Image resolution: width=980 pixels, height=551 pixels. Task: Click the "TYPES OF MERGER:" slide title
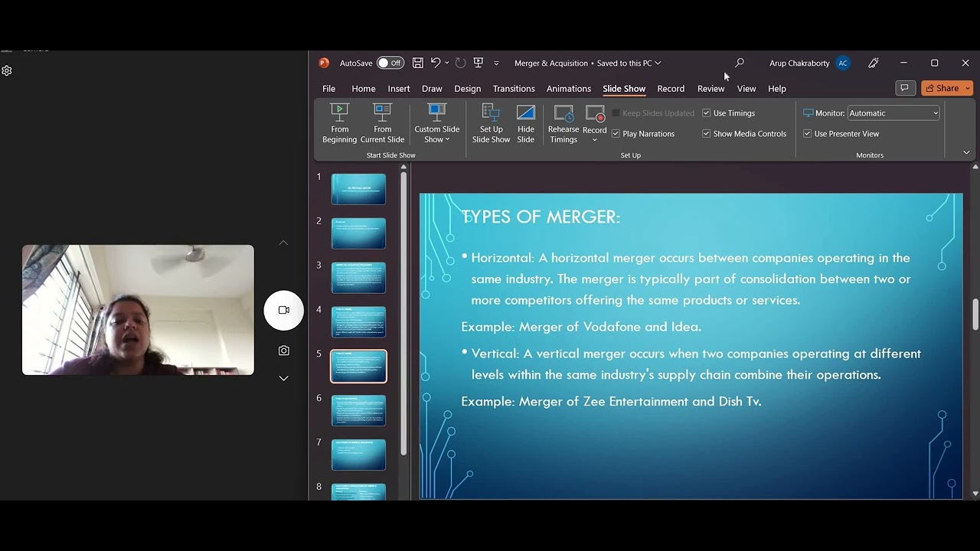click(541, 217)
